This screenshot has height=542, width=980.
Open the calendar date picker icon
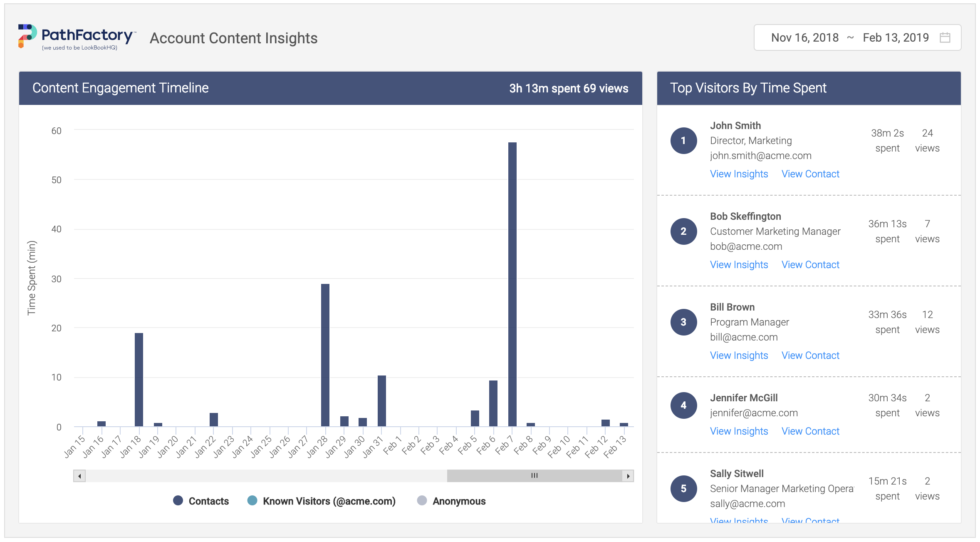coord(945,37)
